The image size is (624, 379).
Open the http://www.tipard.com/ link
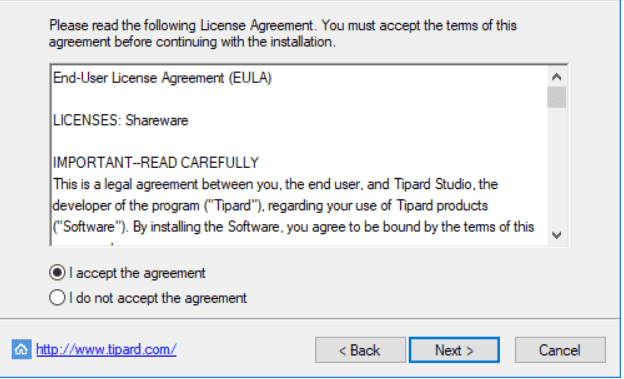[106, 349]
